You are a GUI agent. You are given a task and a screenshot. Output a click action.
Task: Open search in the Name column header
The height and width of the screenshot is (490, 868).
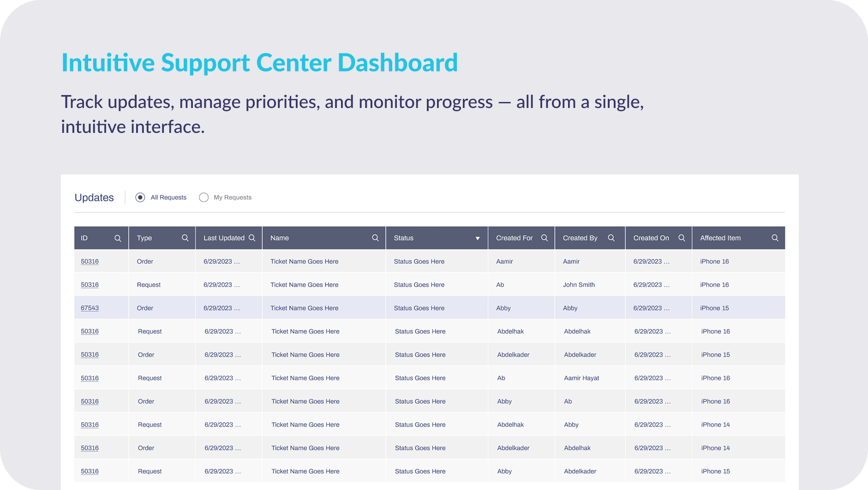[x=375, y=238]
